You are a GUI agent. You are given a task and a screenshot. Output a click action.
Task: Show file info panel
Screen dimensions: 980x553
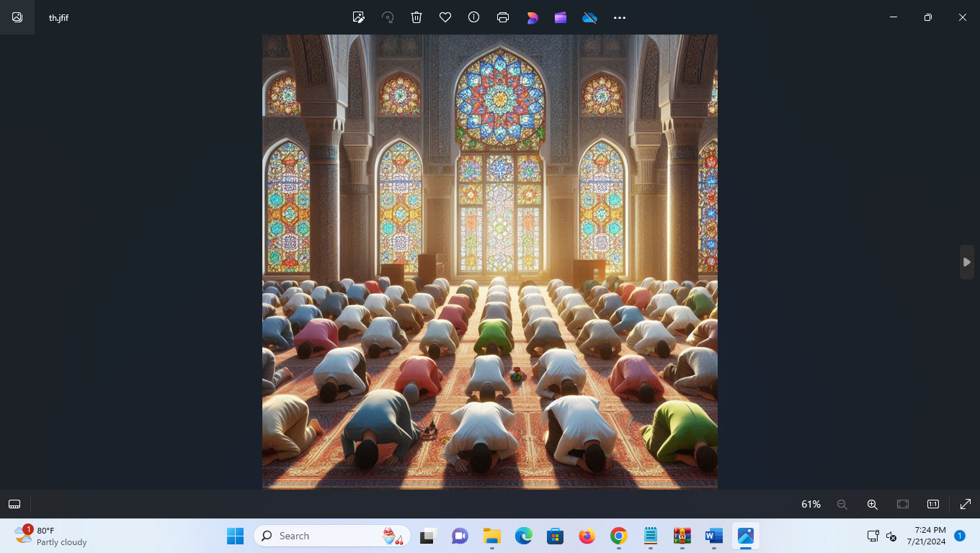(473, 17)
